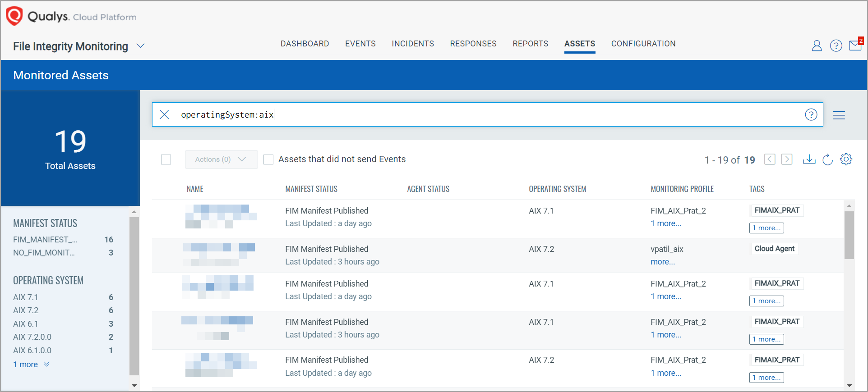Tick the select-all assets checkbox
868x392 pixels.
(x=166, y=160)
